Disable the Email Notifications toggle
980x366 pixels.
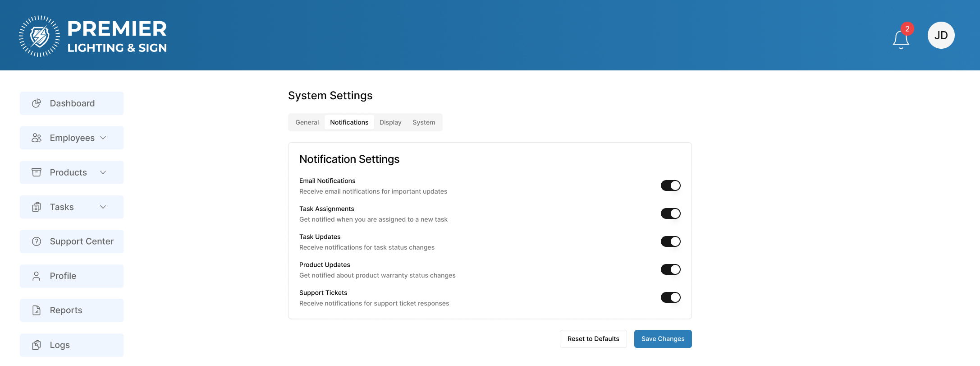pyautogui.click(x=670, y=185)
